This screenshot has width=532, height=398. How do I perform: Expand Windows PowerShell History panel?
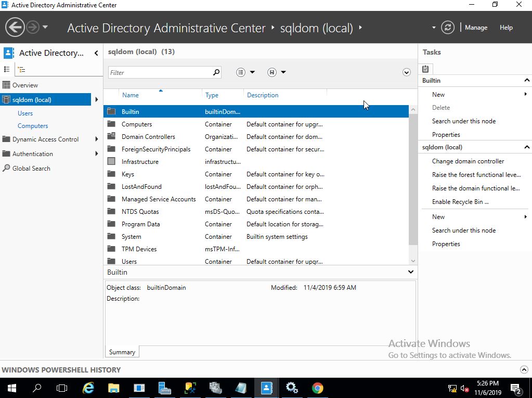524,369
